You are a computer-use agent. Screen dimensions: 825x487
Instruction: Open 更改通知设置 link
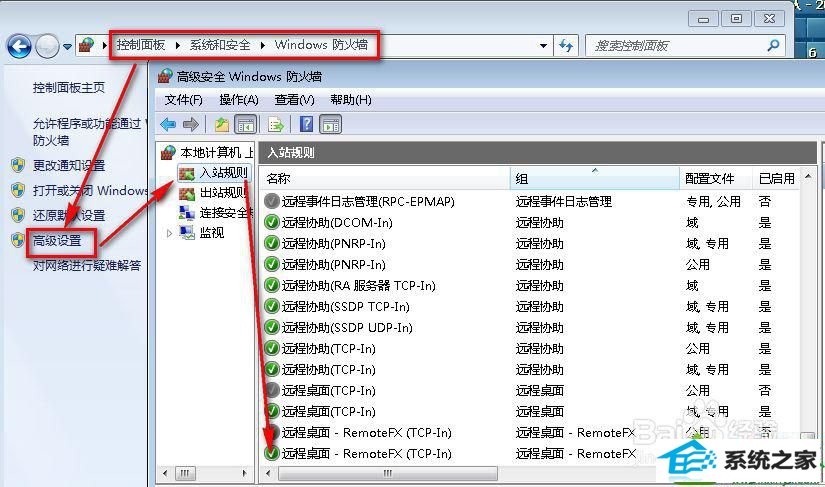click(68, 165)
